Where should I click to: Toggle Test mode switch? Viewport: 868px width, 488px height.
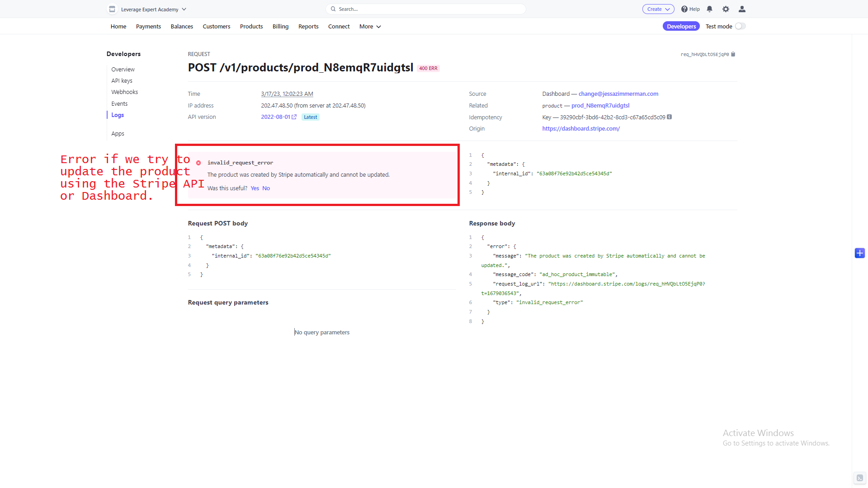740,26
